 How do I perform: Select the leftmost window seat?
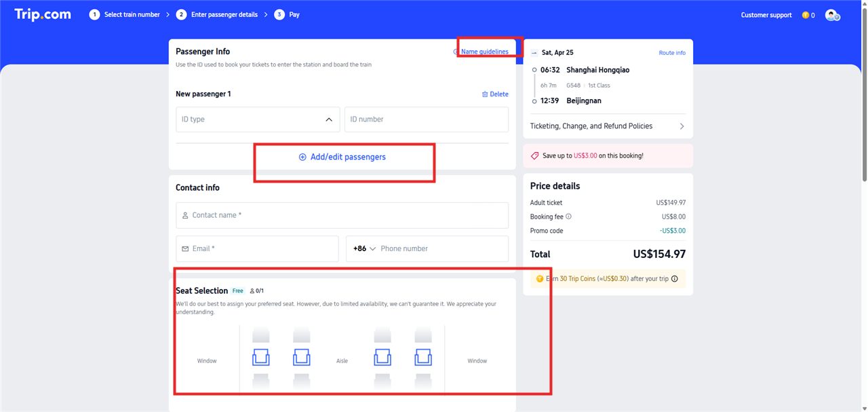261,356
